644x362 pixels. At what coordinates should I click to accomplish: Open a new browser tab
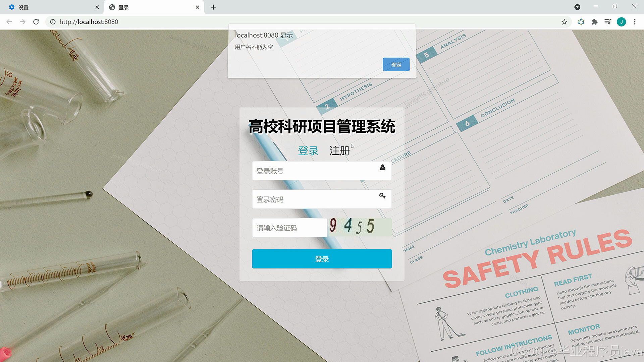[213, 7]
